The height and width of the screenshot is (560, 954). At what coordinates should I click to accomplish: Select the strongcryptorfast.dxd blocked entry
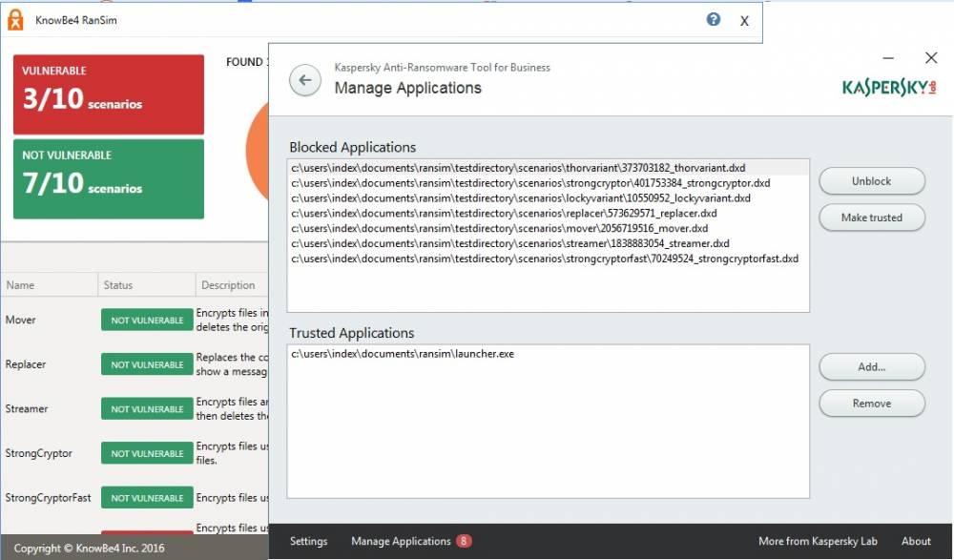pos(549,259)
